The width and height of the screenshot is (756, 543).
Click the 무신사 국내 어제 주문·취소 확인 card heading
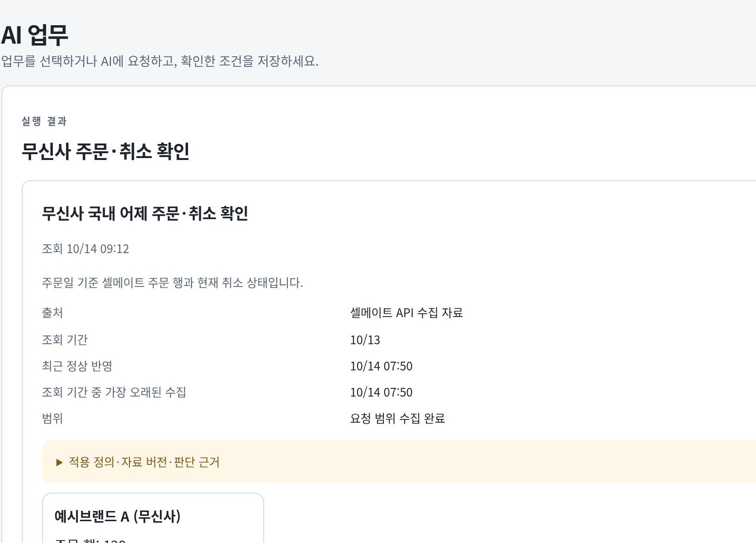[145, 213]
